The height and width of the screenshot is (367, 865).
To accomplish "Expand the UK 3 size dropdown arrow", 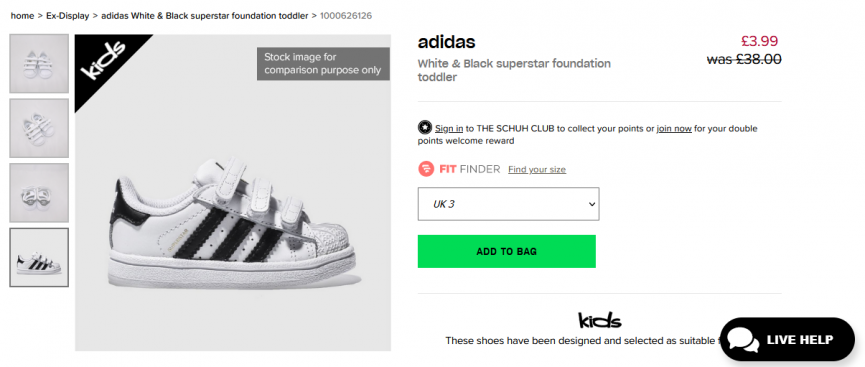I will (x=592, y=204).
